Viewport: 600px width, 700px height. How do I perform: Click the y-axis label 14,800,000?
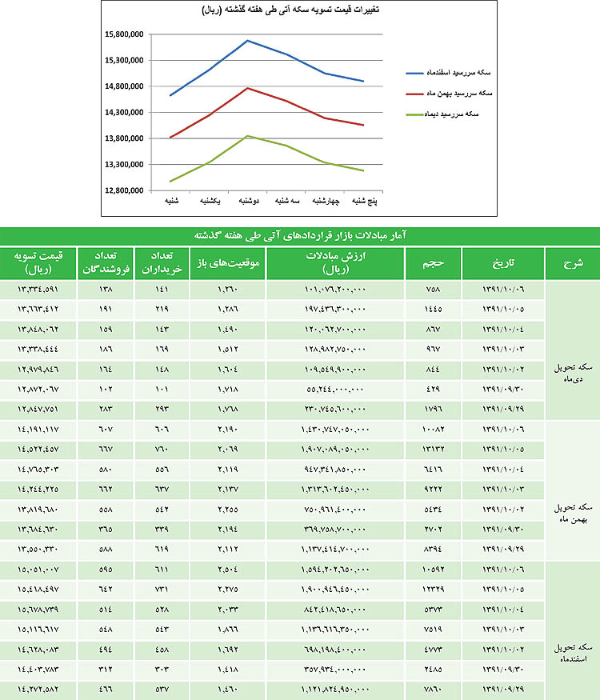(124, 86)
